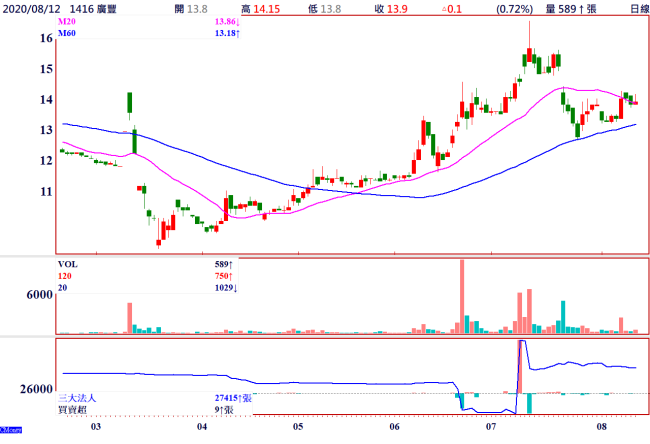650x444 pixels.
Task: Click the high price 高 14.15
Action: (261, 9)
